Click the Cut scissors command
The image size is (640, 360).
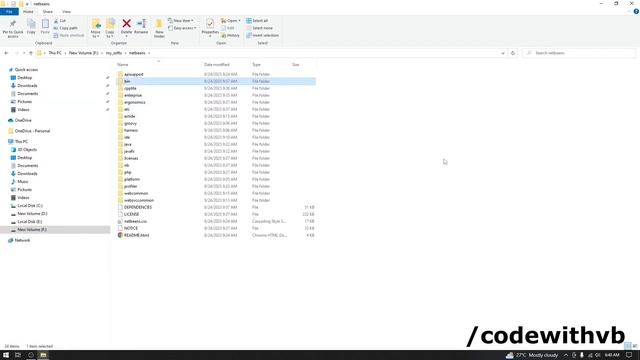point(60,21)
